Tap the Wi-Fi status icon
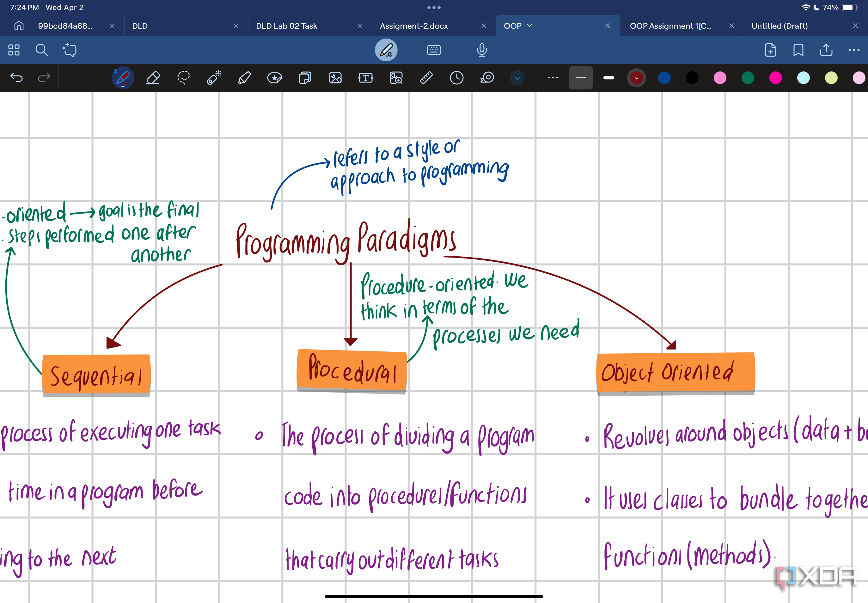Viewport: 868px width, 603px height. (x=805, y=8)
